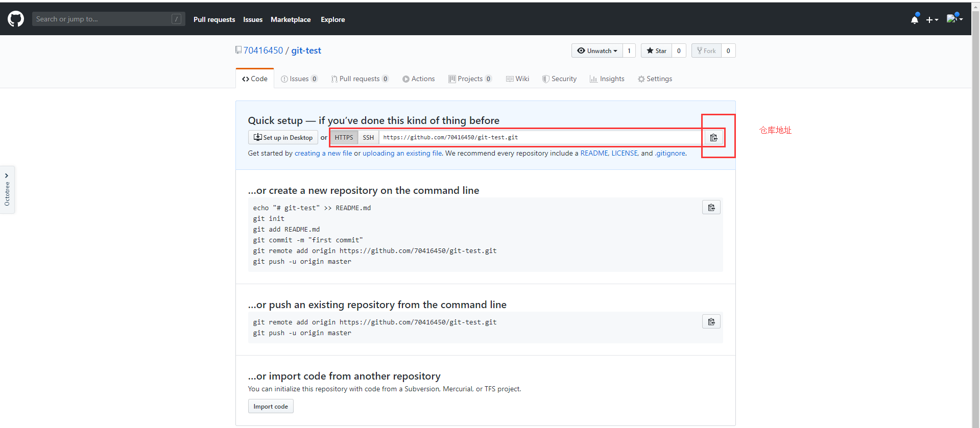The height and width of the screenshot is (428, 980).
Task: Open Marketplace in top navigation
Action: (x=291, y=19)
